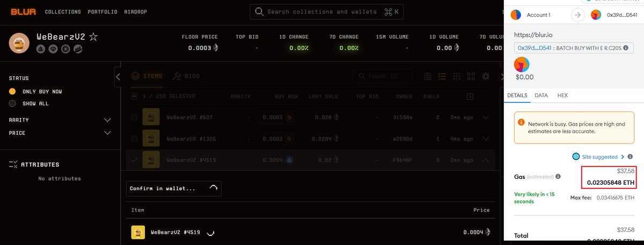This screenshot has width=644, height=245.
Task: Open the OpenSea link icon under WeBearzV2
Action: tap(41, 49)
